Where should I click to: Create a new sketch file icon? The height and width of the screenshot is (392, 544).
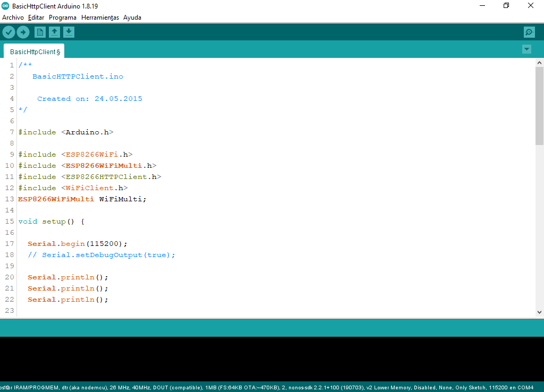pyautogui.click(x=40, y=32)
